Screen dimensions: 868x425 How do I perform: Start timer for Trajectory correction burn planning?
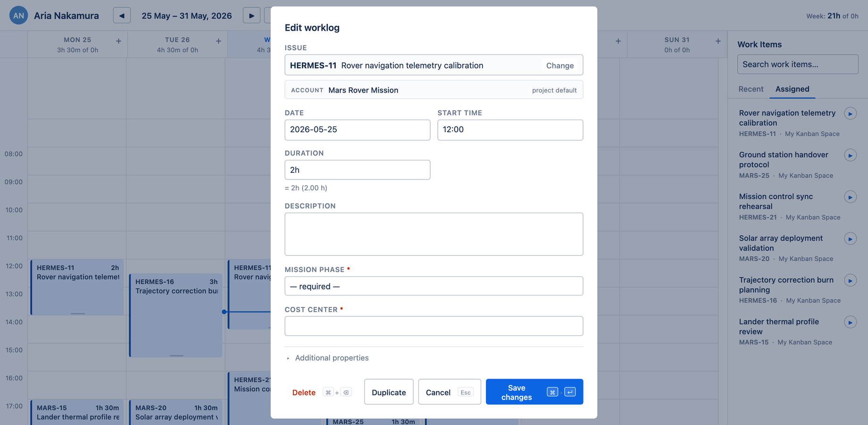click(x=851, y=280)
